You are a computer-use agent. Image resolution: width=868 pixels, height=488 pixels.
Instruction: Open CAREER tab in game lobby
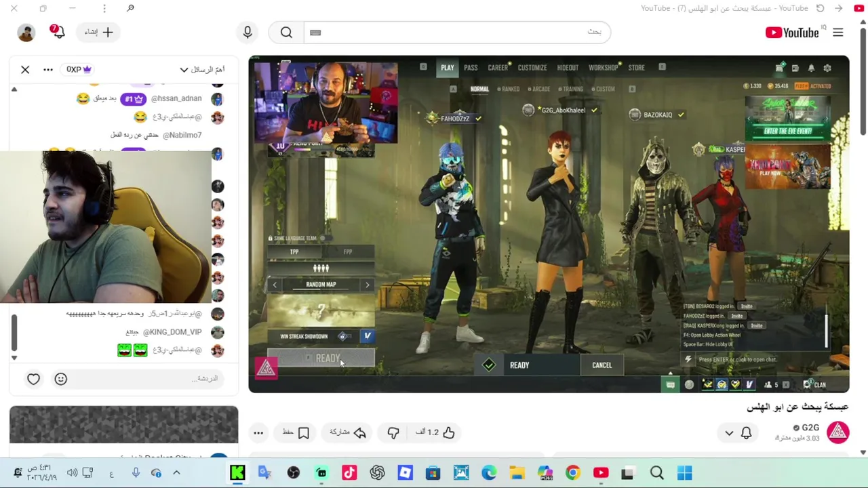[x=498, y=68]
